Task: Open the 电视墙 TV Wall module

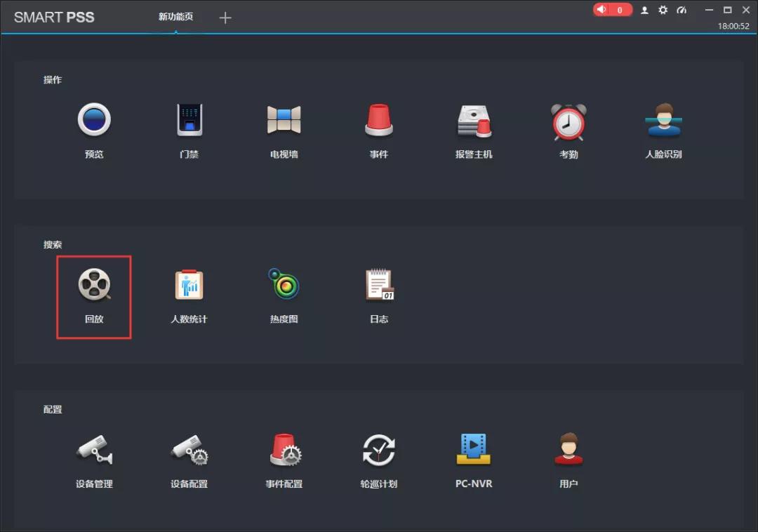Action: (284, 126)
